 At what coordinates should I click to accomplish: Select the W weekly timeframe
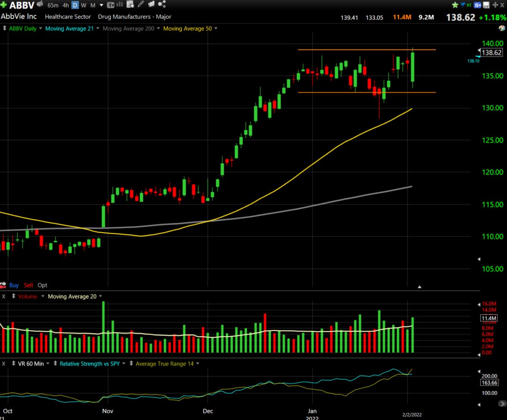point(84,5)
